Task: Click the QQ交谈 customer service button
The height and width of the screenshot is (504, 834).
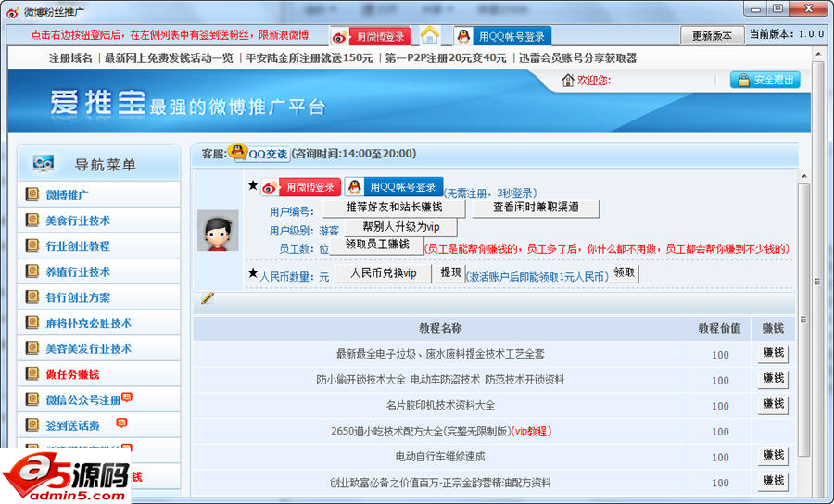Action: click(259, 153)
